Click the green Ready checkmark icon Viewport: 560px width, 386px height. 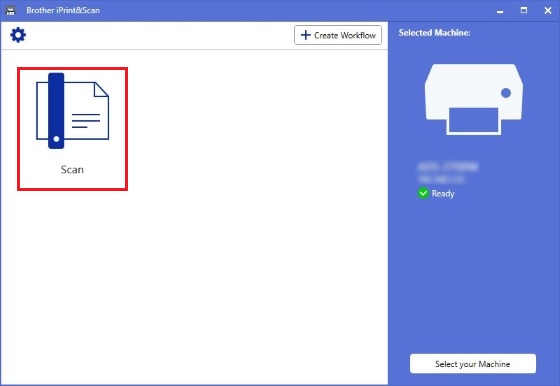423,193
